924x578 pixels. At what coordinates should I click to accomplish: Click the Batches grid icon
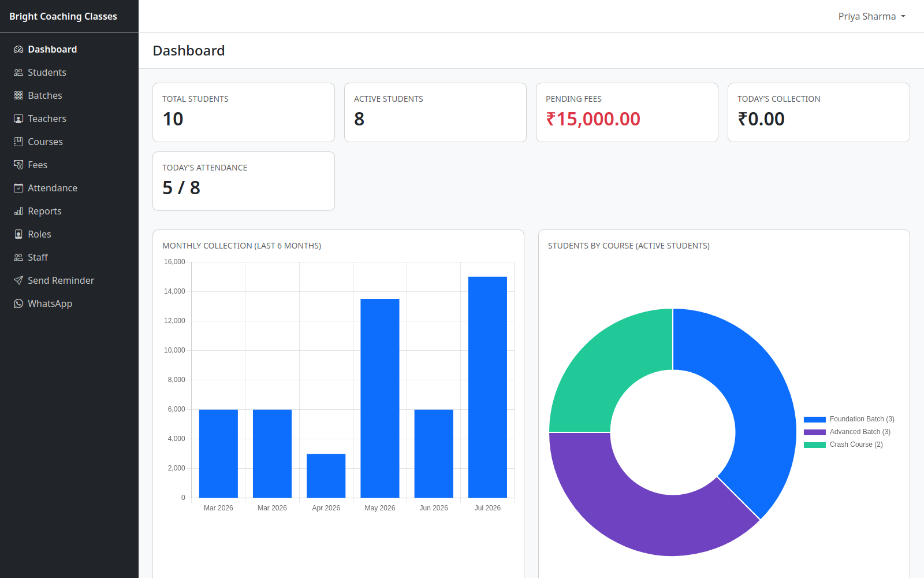[18, 95]
